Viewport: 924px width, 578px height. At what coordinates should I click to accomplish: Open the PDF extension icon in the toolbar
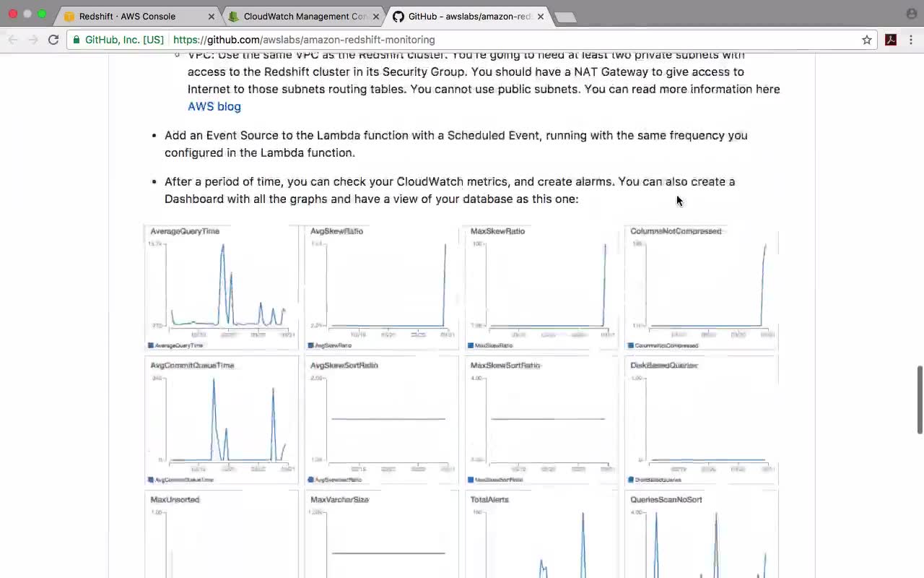pos(891,40)
